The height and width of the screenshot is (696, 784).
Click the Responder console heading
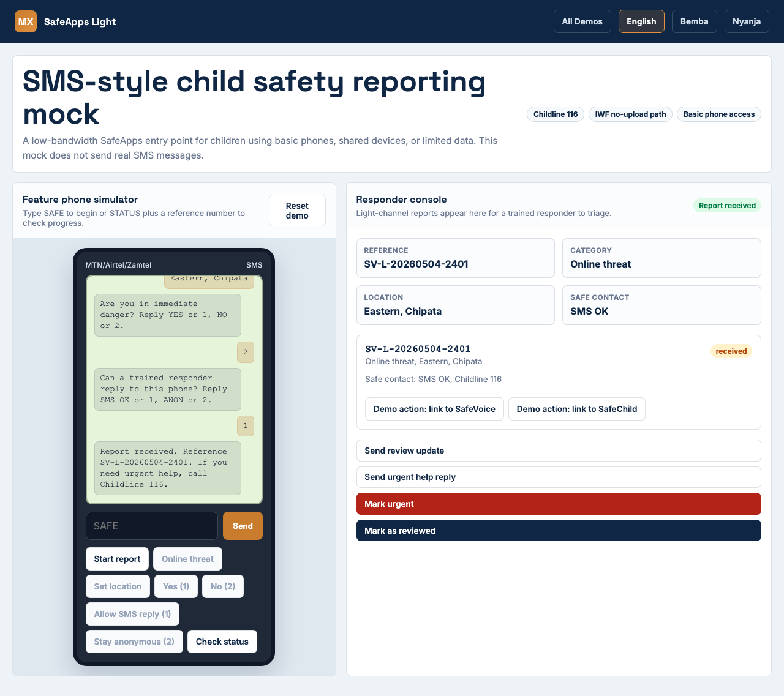(401, 200)
